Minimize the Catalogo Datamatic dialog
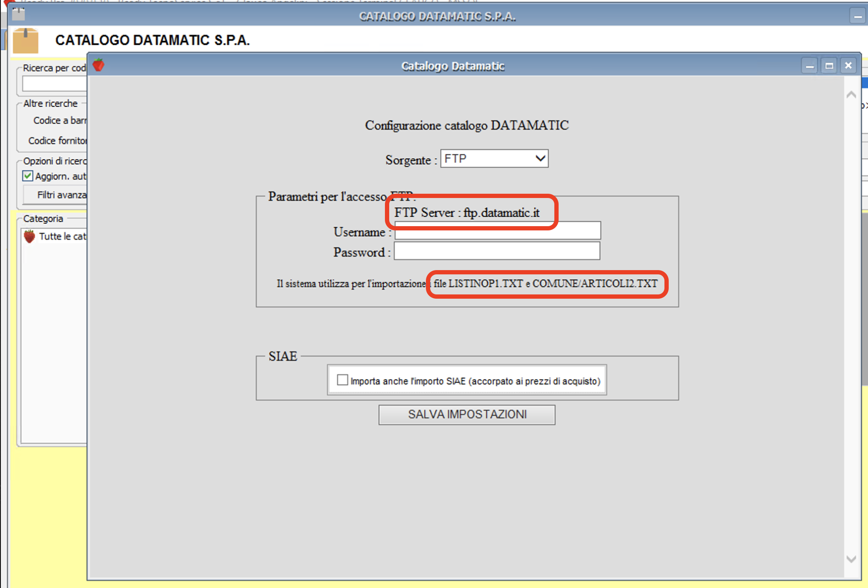Image resolution: width=868 pixels, height=588 pixels. point(809,66)
